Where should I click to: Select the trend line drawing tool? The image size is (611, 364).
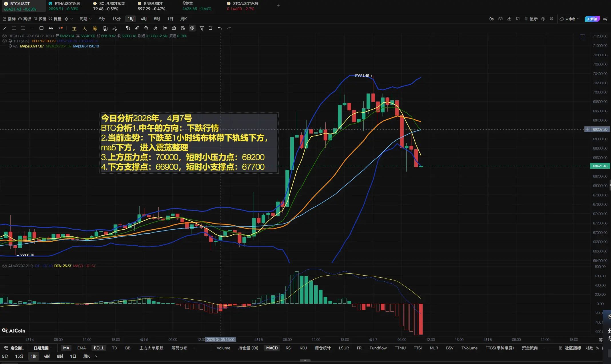tap(5, 28)
